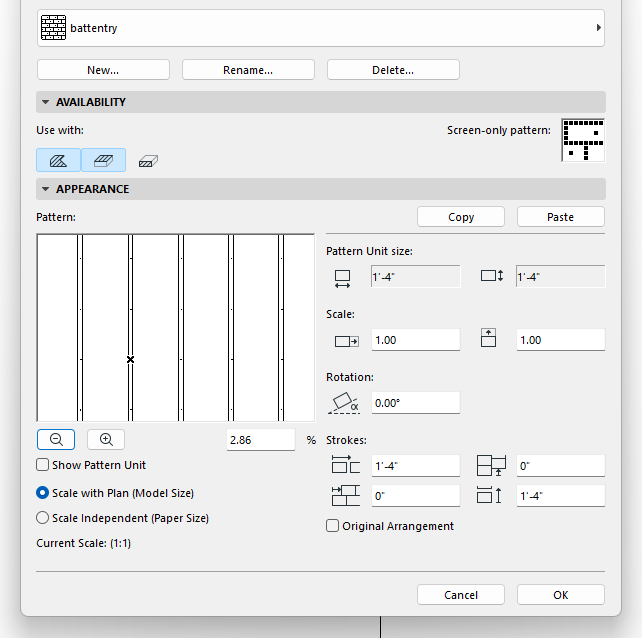This screenshot has height=638, width=642.
Task: Click the horizontal stroke spacing field 1'-4"
Action: (416, 466)
